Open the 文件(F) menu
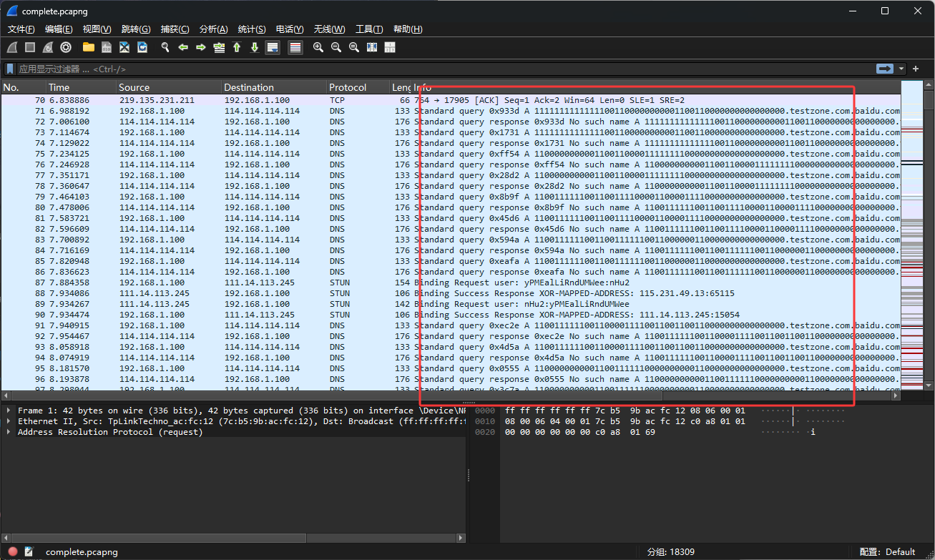The width and height of the screenshot is (935, 560). pos(21,29)
